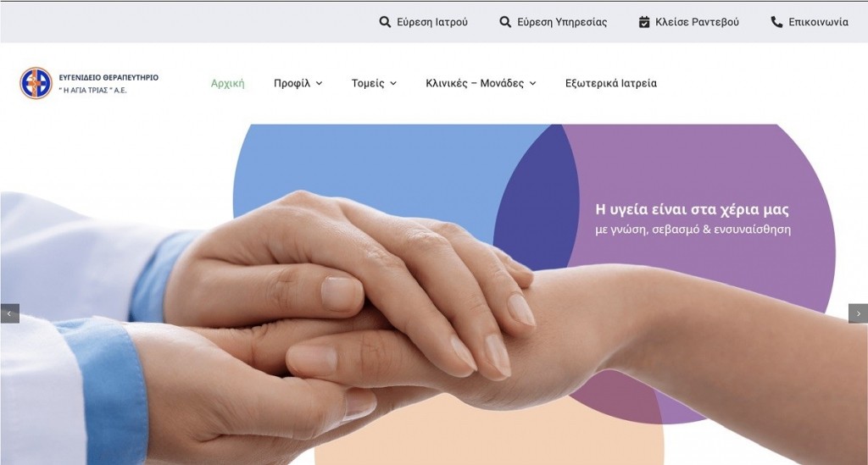Click the Προφίλ menu label
The width and height of the screenshot is (868, 465).
(x=292, y=84)
